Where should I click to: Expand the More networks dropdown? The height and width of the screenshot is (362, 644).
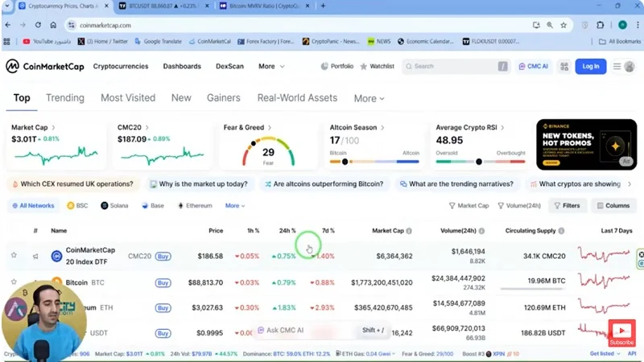coord(236,205)
